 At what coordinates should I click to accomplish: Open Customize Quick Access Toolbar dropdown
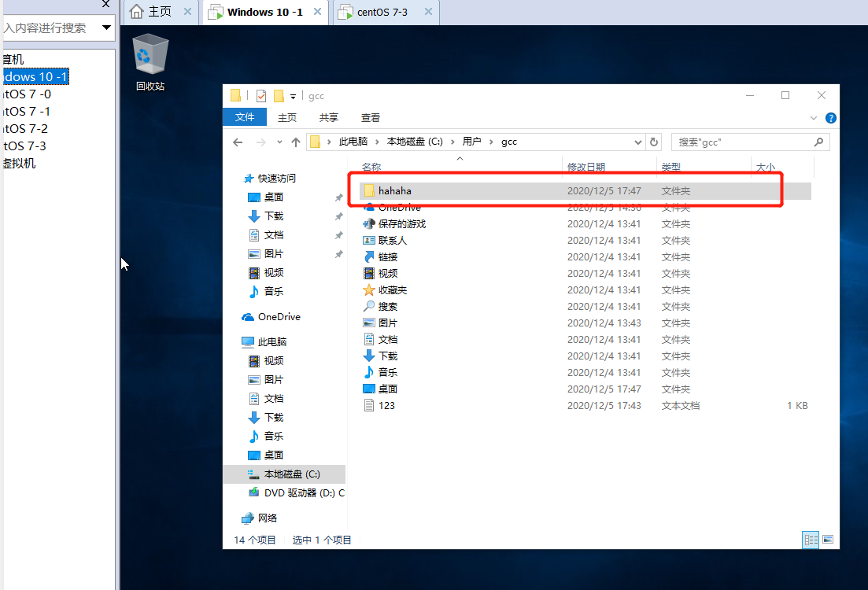293,96
